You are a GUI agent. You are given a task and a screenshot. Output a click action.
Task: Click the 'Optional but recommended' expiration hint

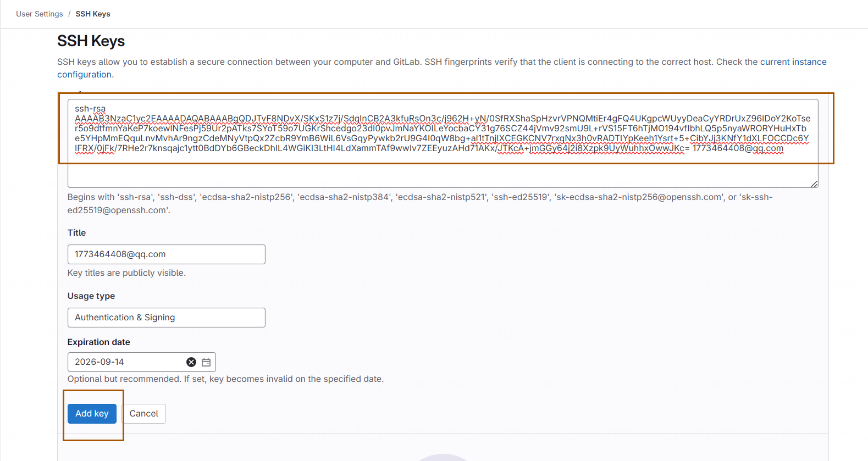[x=225, y=379]
